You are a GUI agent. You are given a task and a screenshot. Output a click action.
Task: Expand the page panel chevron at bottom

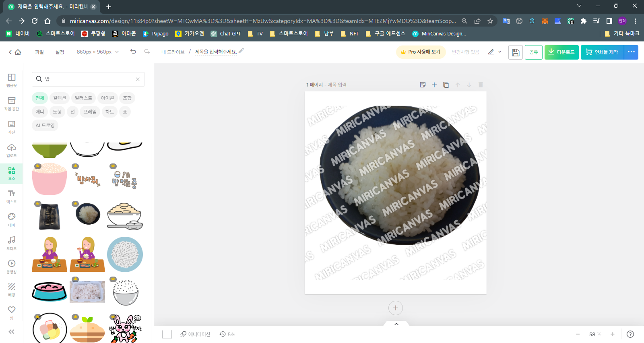[396, 324]
